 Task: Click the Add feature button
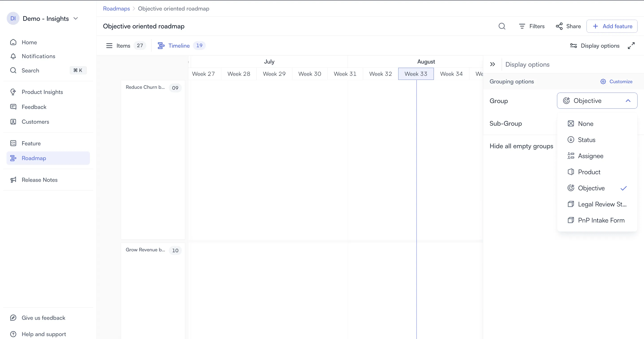pos(612,26)
